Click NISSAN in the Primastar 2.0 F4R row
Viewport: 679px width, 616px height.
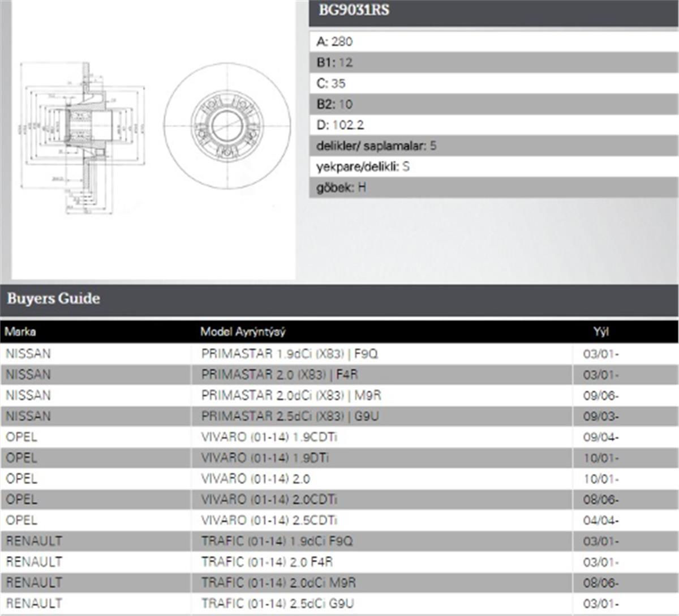pyautogui.click(x=28, y=375)
